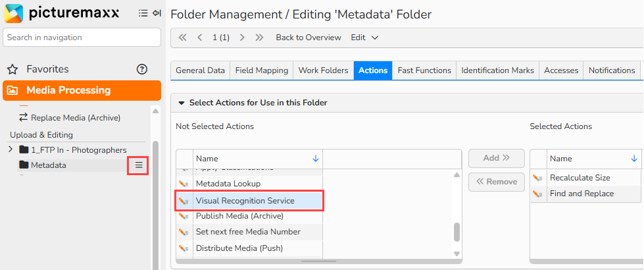Click the picturemaxx logo icon
Screen dimensions: 644x270
pos(14,14)
